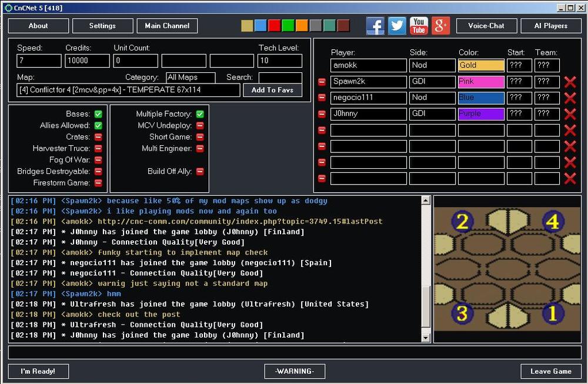Open the Twitter icon link
This screenshot has width=588, height=384.
click(397, 26)
